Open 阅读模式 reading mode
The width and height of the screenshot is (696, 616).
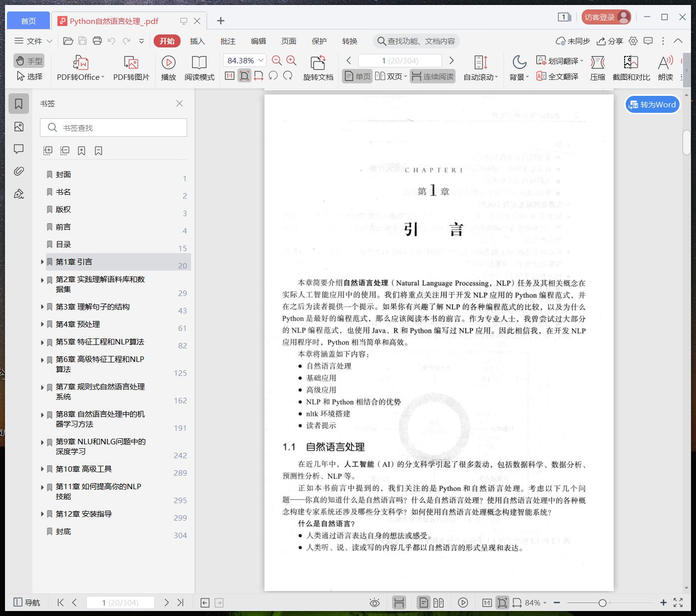click(200, 68)
